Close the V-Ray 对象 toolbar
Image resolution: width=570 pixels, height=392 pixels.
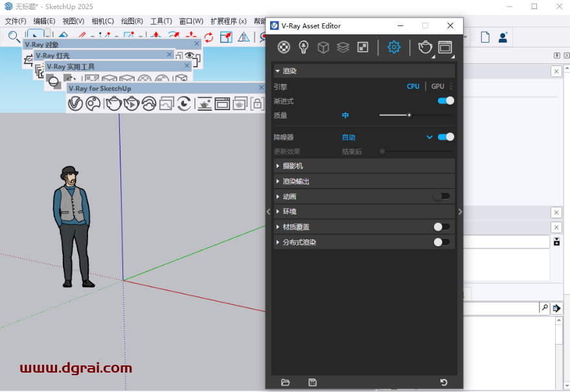tap(197, 43)
